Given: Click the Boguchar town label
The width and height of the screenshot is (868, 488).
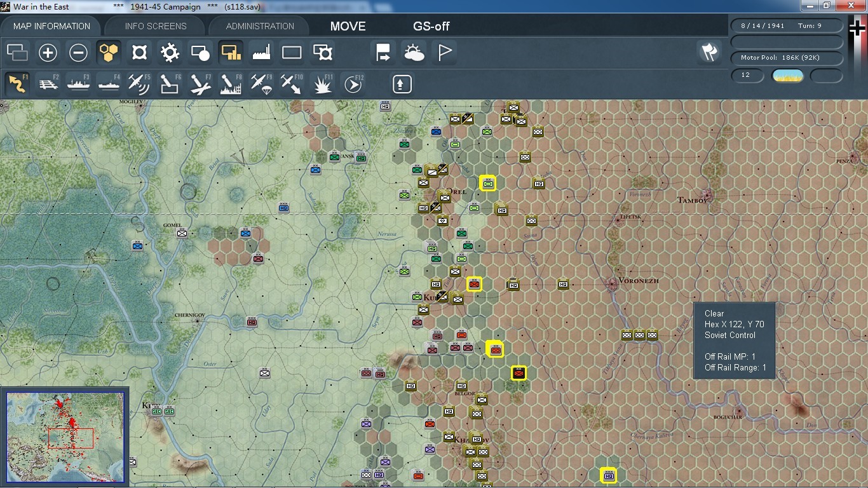Looking at the screenshot, I should pyautogui.click(x=726, y=417).
